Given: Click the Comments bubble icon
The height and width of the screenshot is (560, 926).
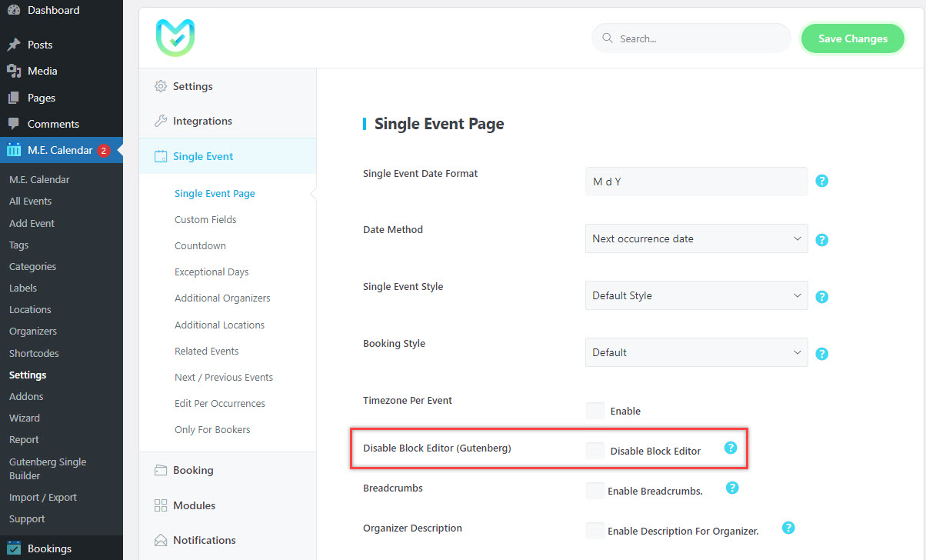Looking at the screenshot, I should click(x=14, y=124).
